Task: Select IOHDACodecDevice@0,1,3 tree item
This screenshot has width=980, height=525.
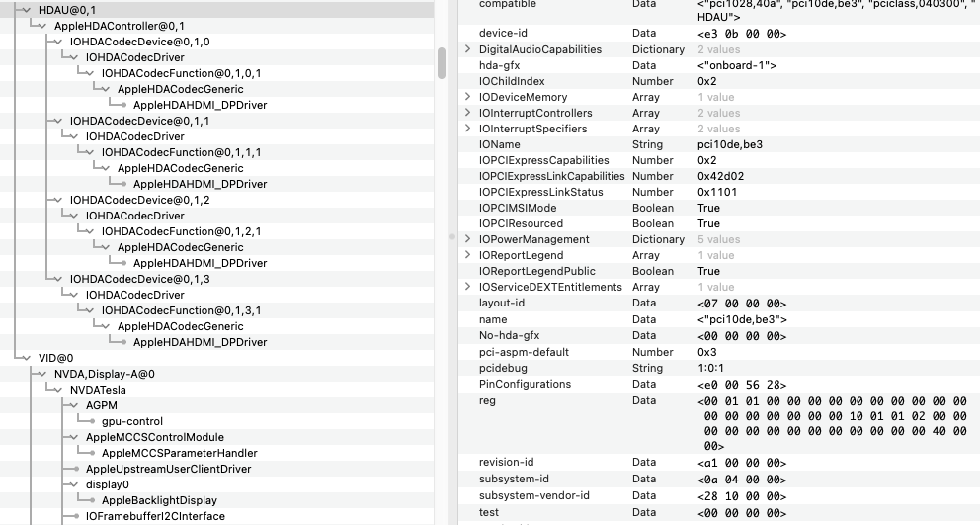Action: [140, 279]
